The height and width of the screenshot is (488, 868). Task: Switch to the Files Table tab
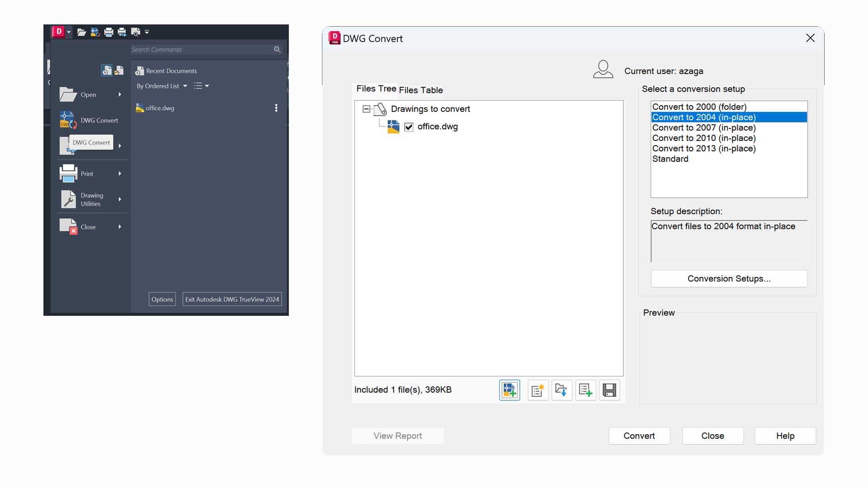pyautogui.click(x=420, y=90)
